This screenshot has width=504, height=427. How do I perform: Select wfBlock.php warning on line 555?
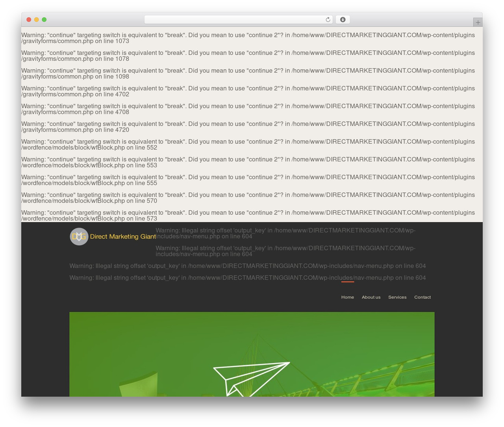point(248,180)
